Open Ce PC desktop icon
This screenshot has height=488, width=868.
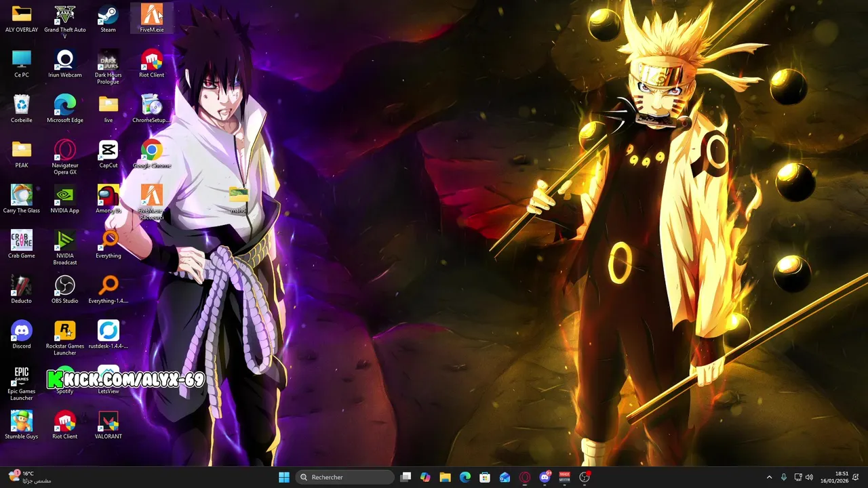(x=22, y=64)
